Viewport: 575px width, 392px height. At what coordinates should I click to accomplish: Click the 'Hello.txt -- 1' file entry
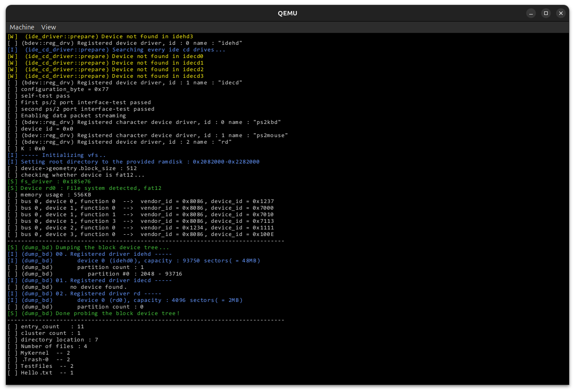coord(47,373)
